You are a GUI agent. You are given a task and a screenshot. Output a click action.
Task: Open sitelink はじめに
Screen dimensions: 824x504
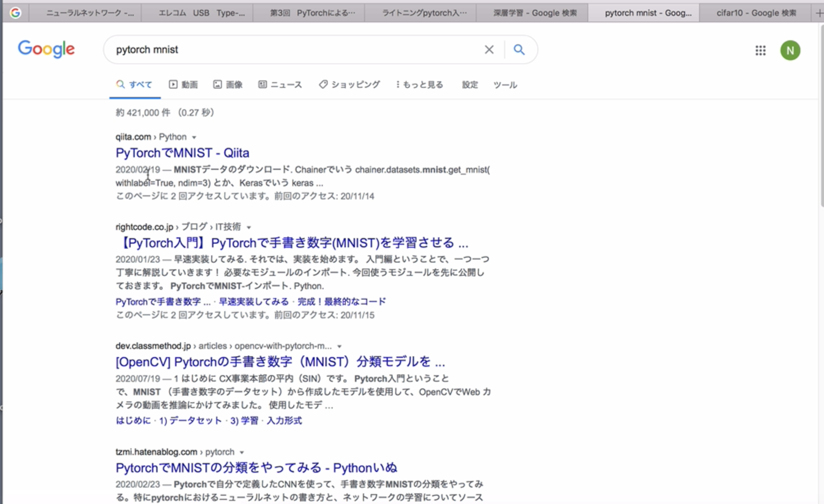(x=133, y=420)
